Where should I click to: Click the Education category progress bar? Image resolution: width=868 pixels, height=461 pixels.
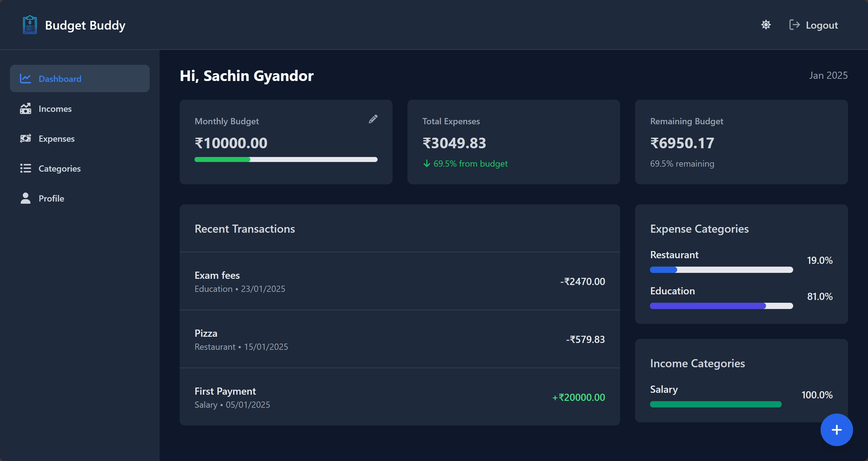point(721,306)
